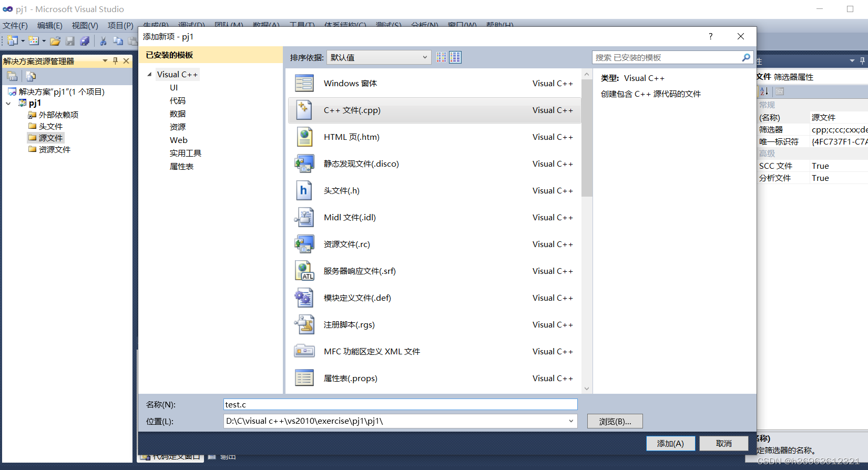This screenshot has height=470, width=868.
Task: Click the Save All toolbar icon
Action: coord(85,41)
